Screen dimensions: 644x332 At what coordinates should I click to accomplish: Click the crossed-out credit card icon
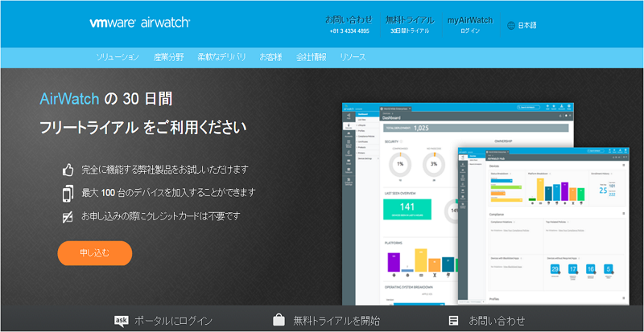click(68, 217)
